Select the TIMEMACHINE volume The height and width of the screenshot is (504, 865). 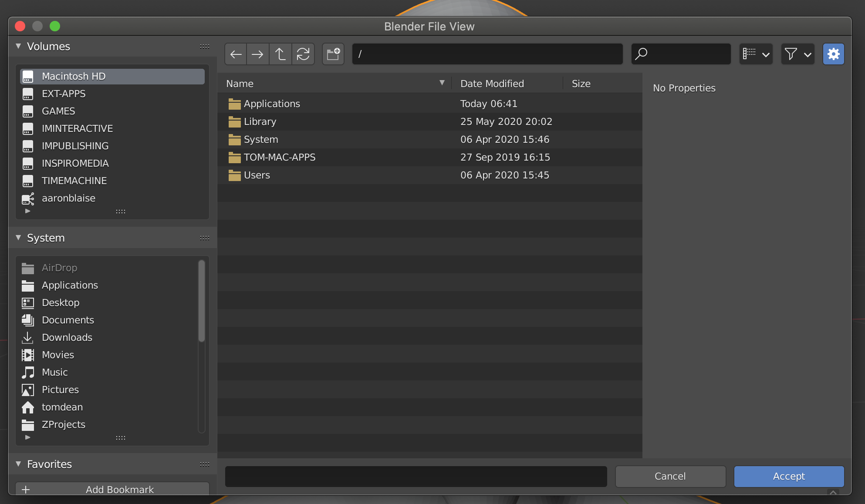coord(112,181)
